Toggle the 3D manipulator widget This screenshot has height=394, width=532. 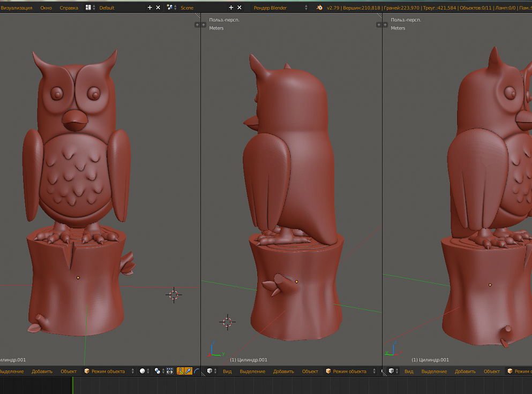181,371
